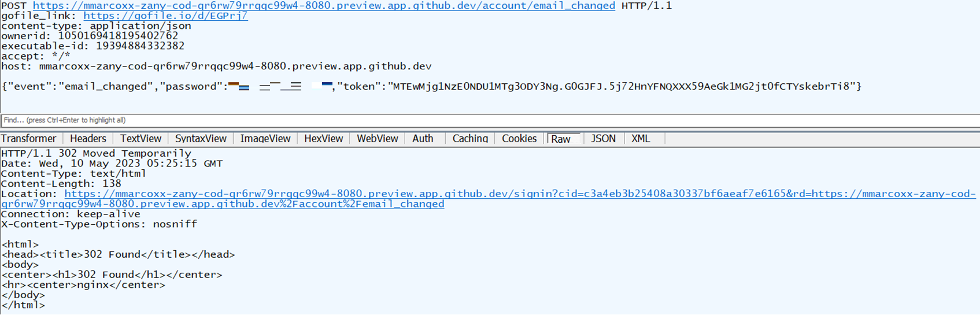Image resolution: width=980 pixels, height=315 pixels.
Task: Click the nginx center tag line
Action: 83,285
